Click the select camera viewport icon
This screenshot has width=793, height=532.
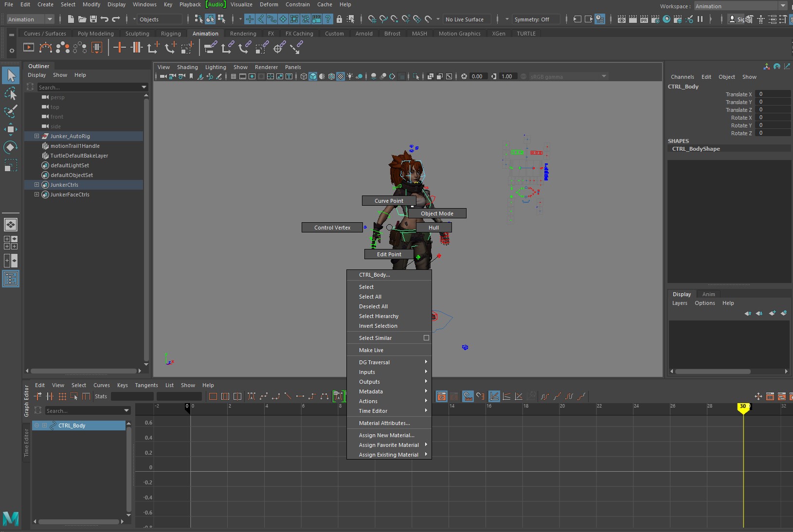163,76
